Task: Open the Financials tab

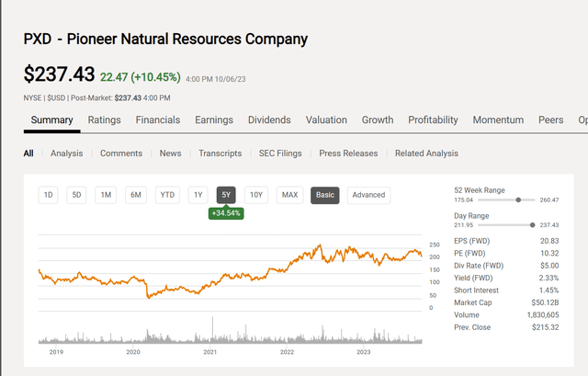Action: pos(158,120)
